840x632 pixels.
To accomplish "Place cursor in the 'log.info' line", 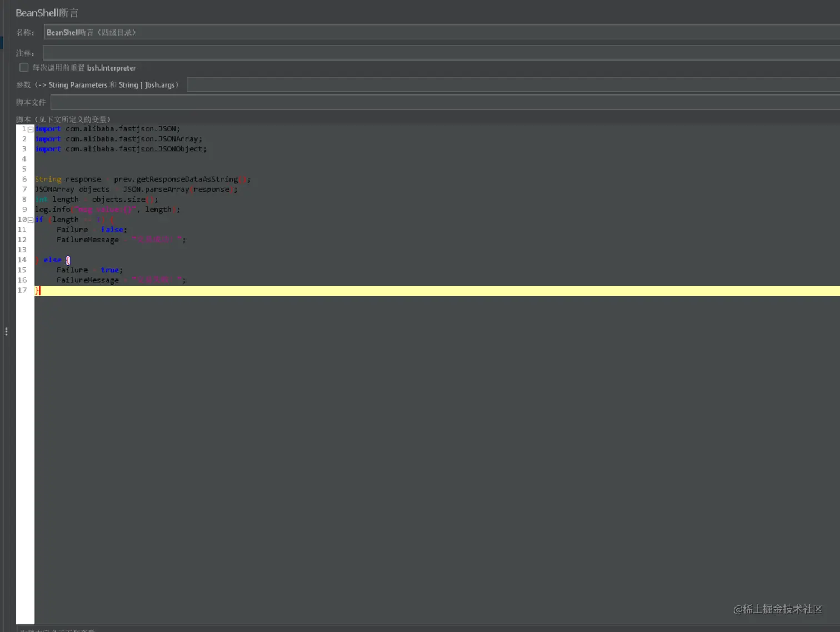I will [108, 210].
